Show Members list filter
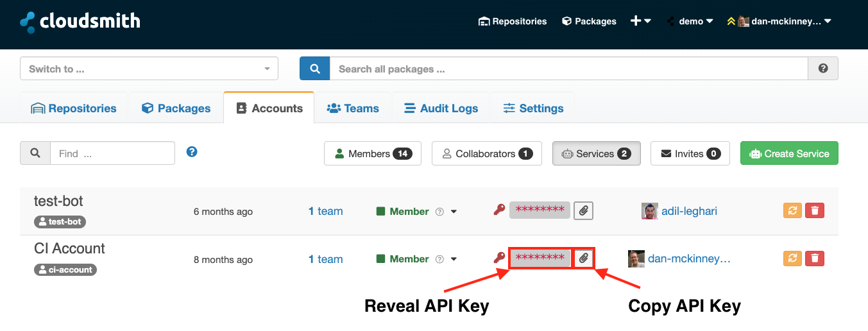The image size is (868, 331). coord(373,153)
